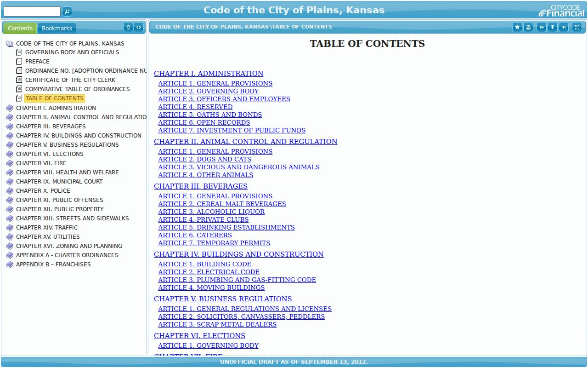Print the document using the printer icon
This screenshot has height=368, width=588.
pyautogui.click(x=529, y=27)
